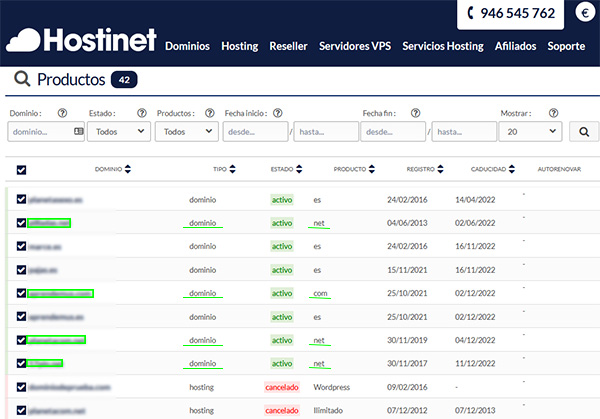Screen dimensions: 600x419
Task: Open the Dominios menu
Action: pos(188,46)
